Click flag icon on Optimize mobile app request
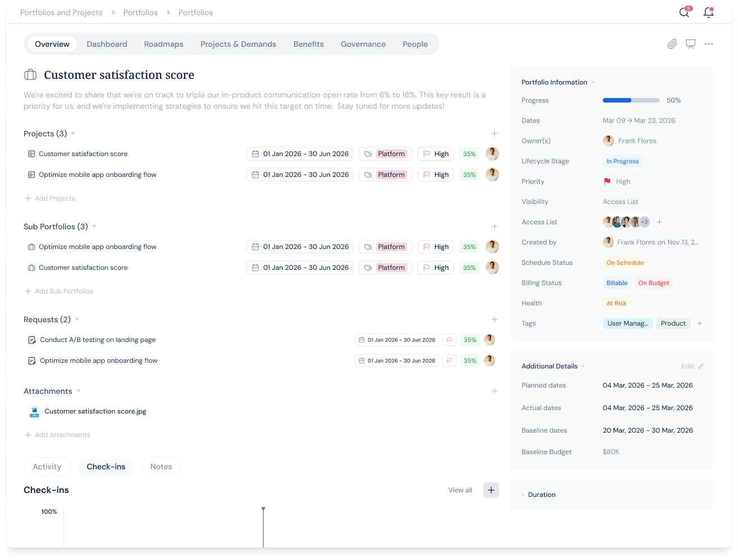This screenshot has height=560, width=738. [x=450, y=361]
